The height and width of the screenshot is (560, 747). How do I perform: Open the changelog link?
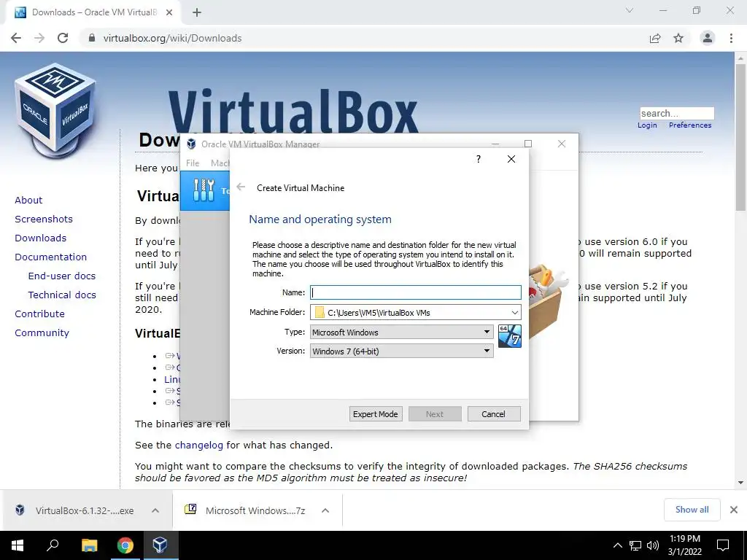(199, 446)
